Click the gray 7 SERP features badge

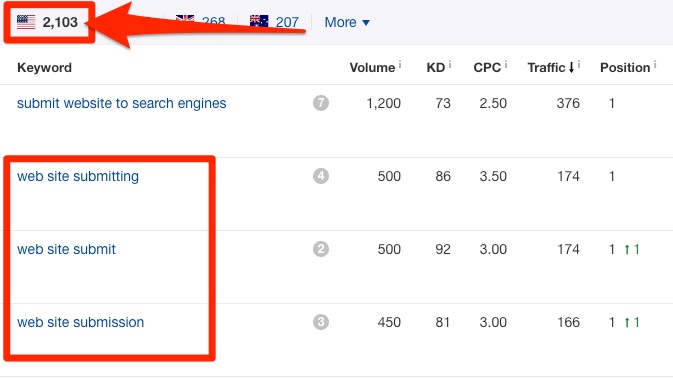321,103
